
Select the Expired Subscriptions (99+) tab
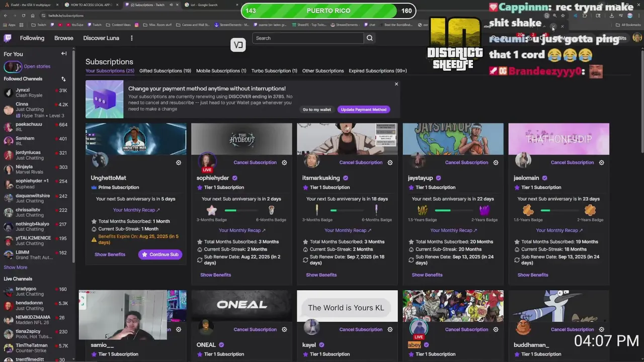[378, 71]
